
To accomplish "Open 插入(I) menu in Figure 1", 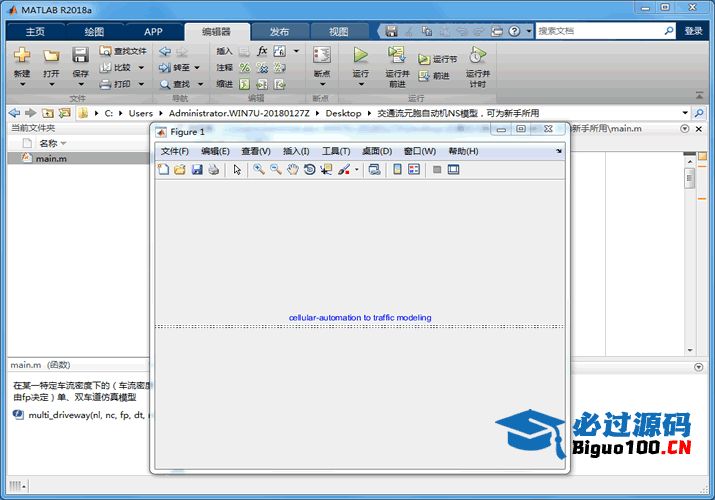I will coord(296,151).
